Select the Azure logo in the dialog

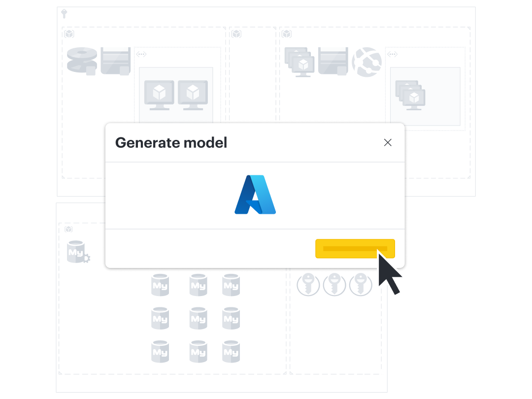[x=255, y=195]
